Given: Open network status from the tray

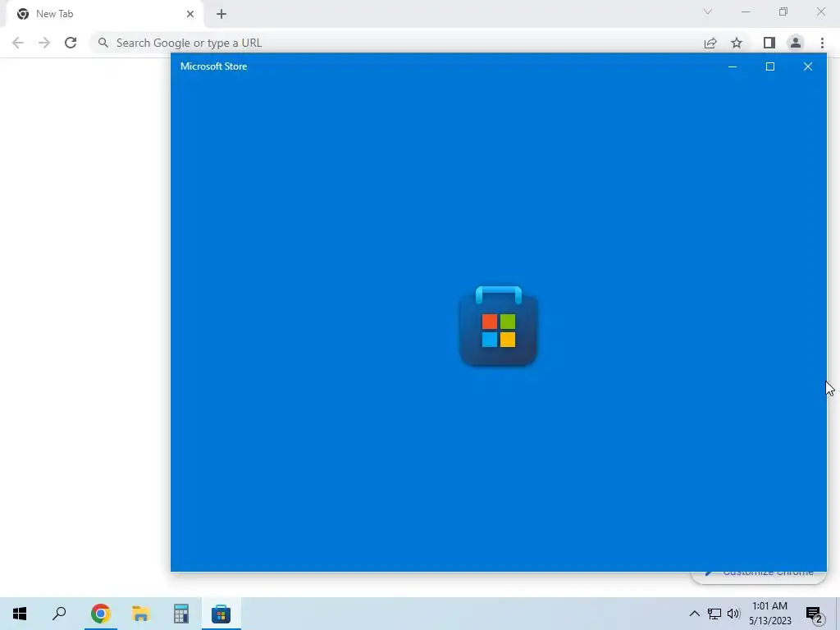Looking at the screenshot, I should [x=714, y=614].
